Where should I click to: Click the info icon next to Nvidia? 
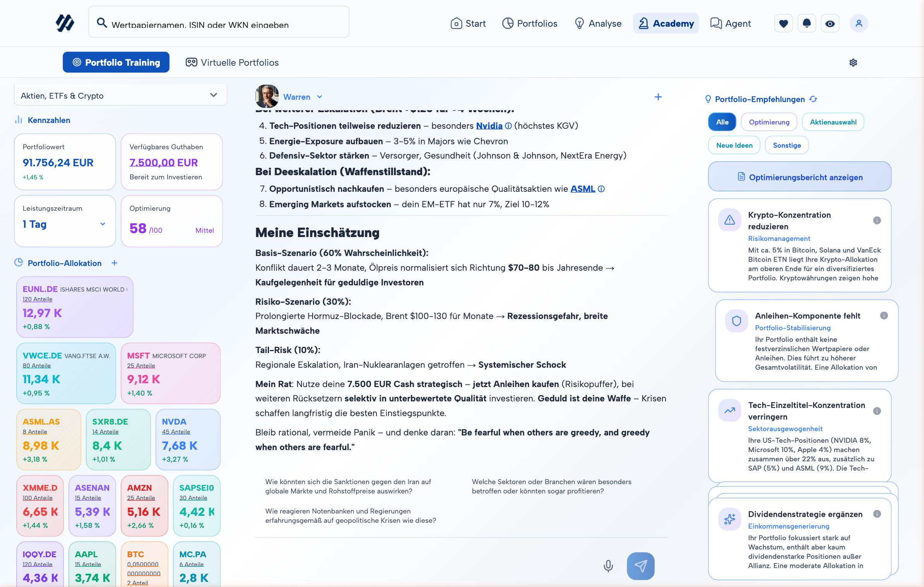(508, 126)
